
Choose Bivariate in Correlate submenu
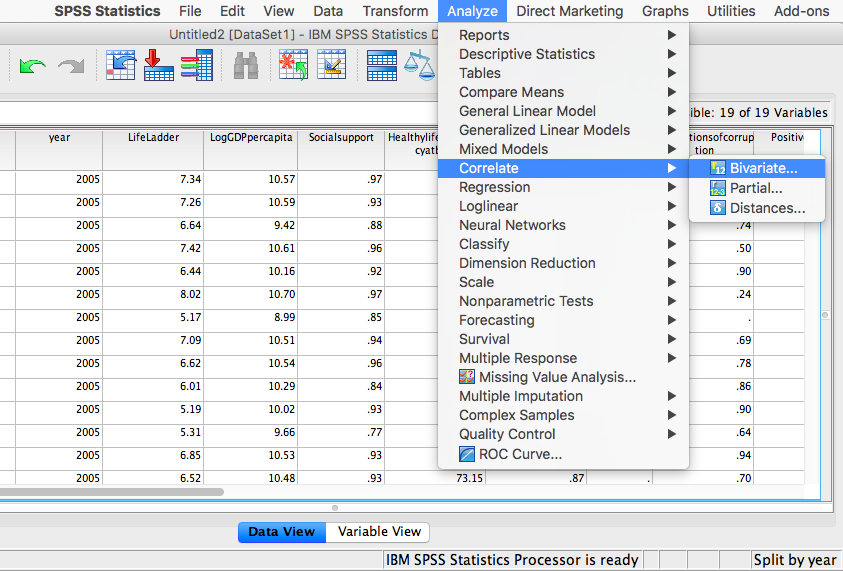point(756,168)
